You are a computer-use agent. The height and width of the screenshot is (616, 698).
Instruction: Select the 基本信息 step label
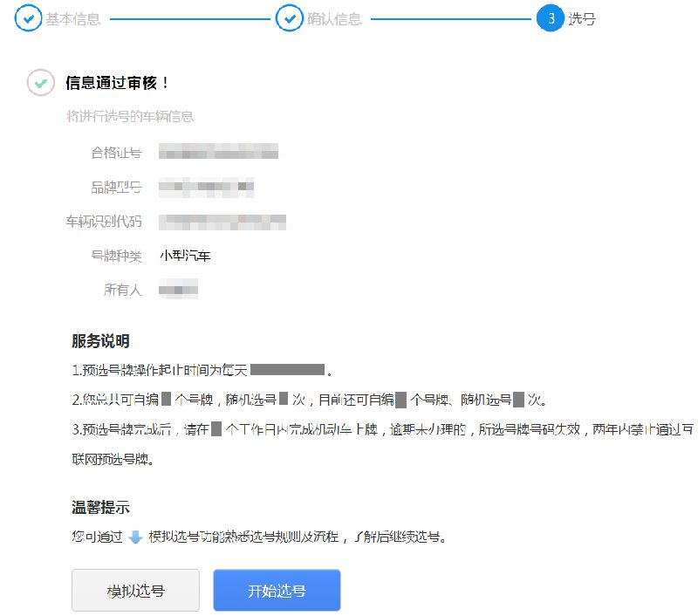click(73, 19)
